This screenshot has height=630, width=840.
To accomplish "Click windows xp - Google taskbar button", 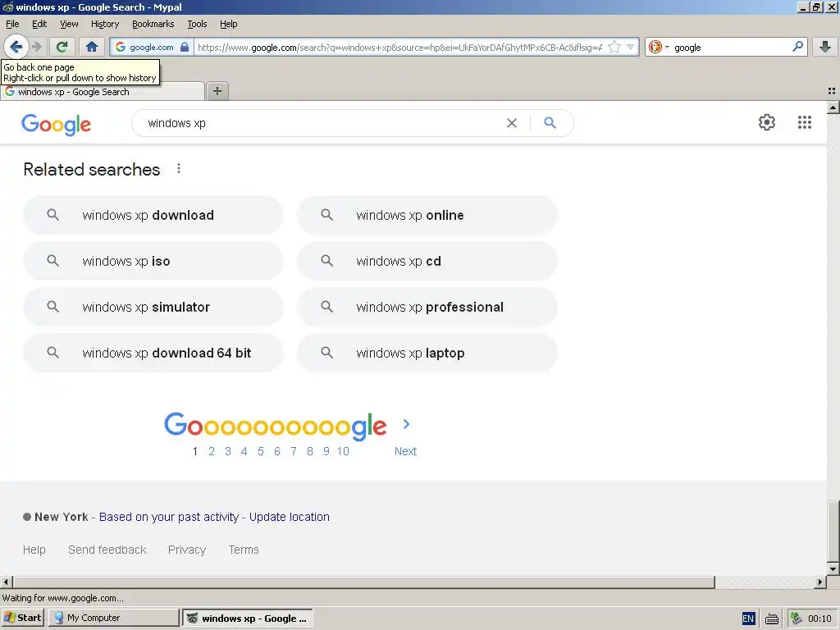I will pyautogui.click(x=248, y=619).
